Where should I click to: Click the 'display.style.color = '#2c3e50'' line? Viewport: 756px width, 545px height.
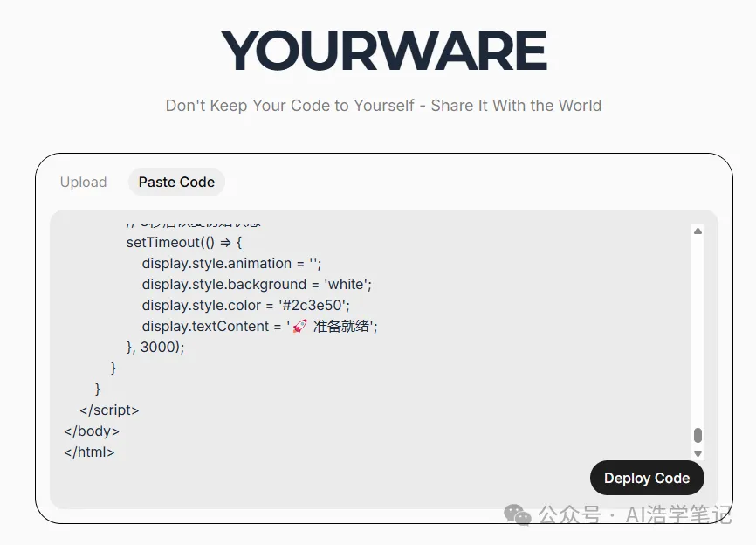tap(246, 306)
